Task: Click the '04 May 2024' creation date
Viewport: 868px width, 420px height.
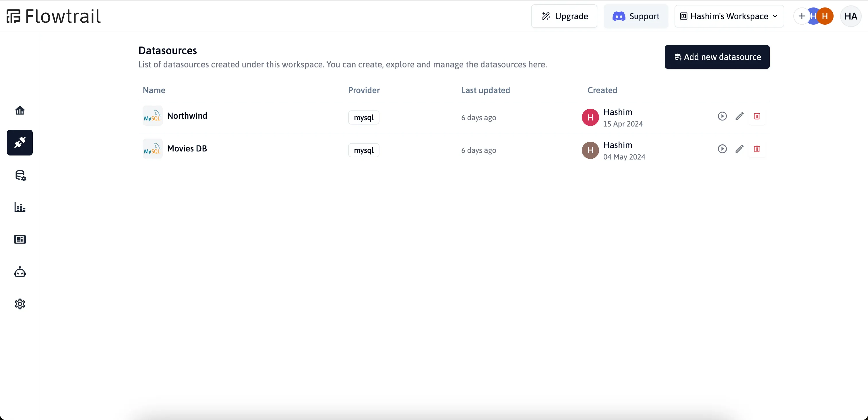Action: tap(624, 157)
